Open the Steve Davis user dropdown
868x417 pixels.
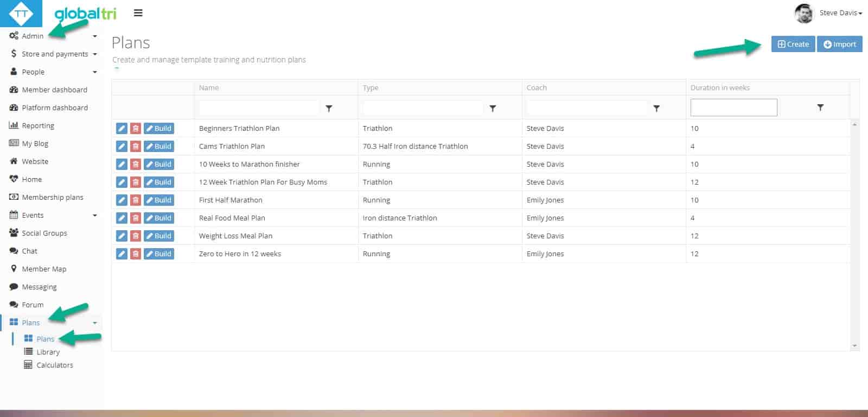click(x=840, y=13)
